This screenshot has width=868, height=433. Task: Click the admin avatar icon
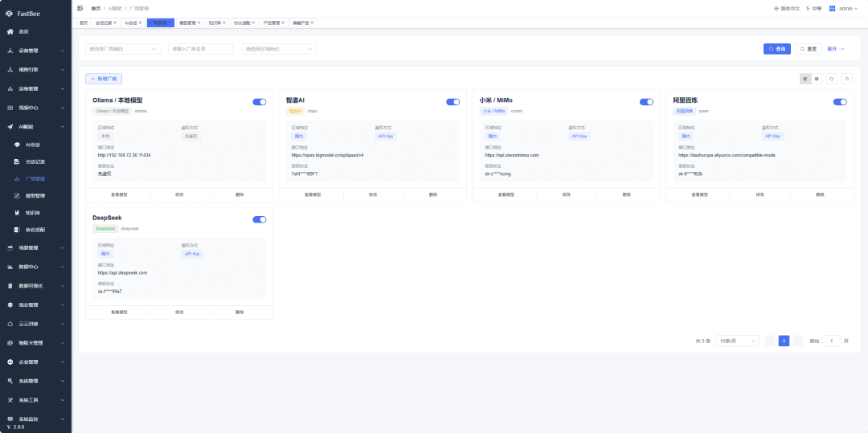click(x=832, y=8)
